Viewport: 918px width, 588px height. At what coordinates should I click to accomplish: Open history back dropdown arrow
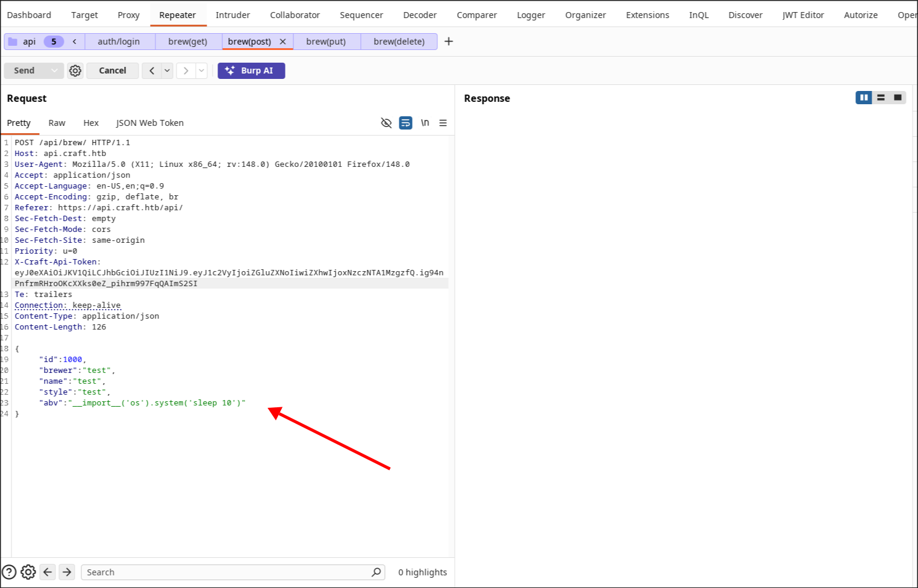click(167, 70)
